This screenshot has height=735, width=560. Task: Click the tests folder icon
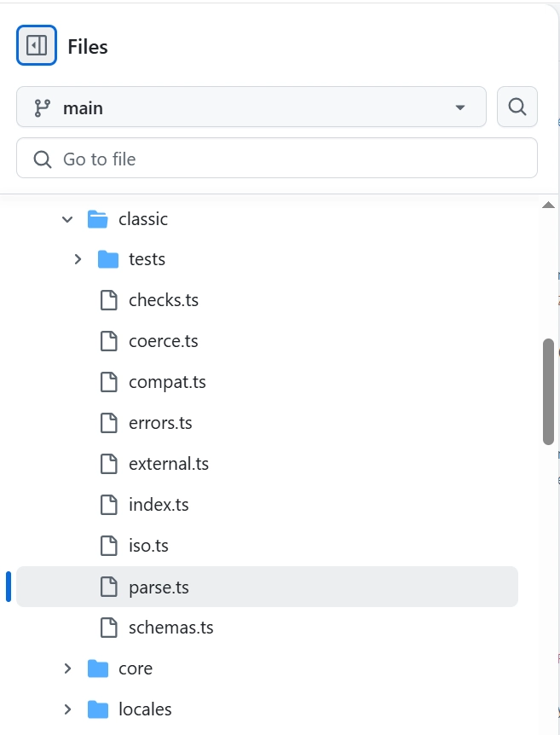click(107, 259)
